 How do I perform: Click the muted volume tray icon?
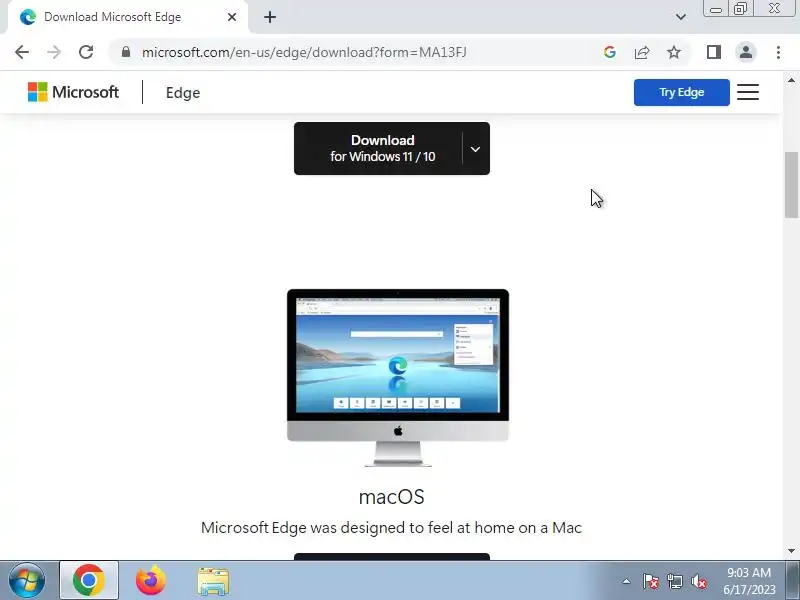point(698,581)
